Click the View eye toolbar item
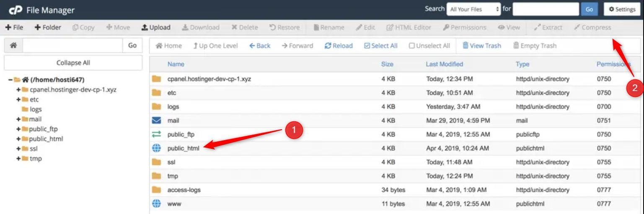The image size is (644, 214). (x=509, y=27)
